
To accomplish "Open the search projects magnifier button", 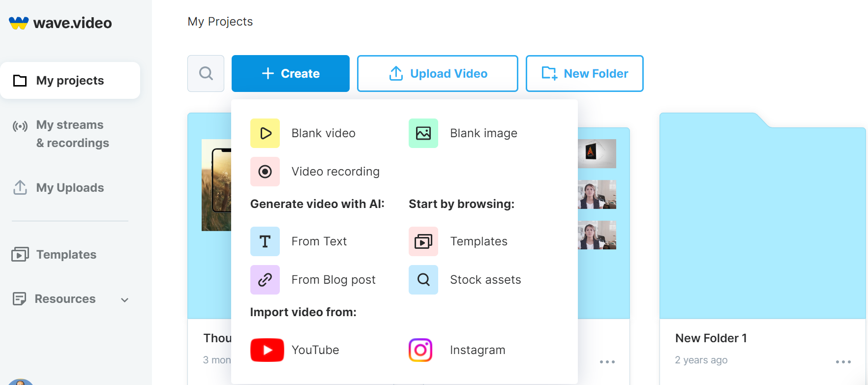I will tap(206, 73).
